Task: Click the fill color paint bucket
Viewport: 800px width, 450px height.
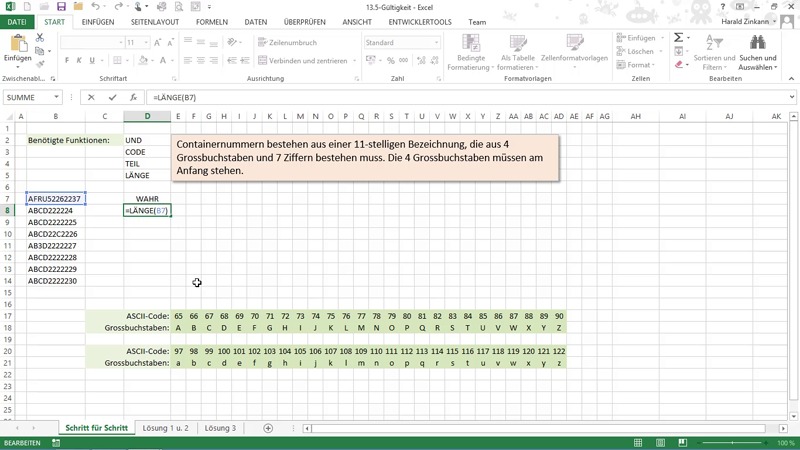Action: coord(143,60)
